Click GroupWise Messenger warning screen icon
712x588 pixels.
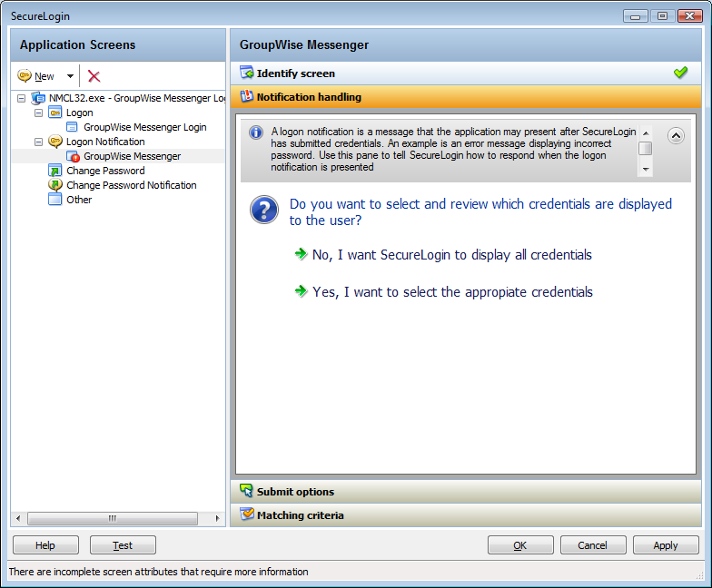[73, 156]
